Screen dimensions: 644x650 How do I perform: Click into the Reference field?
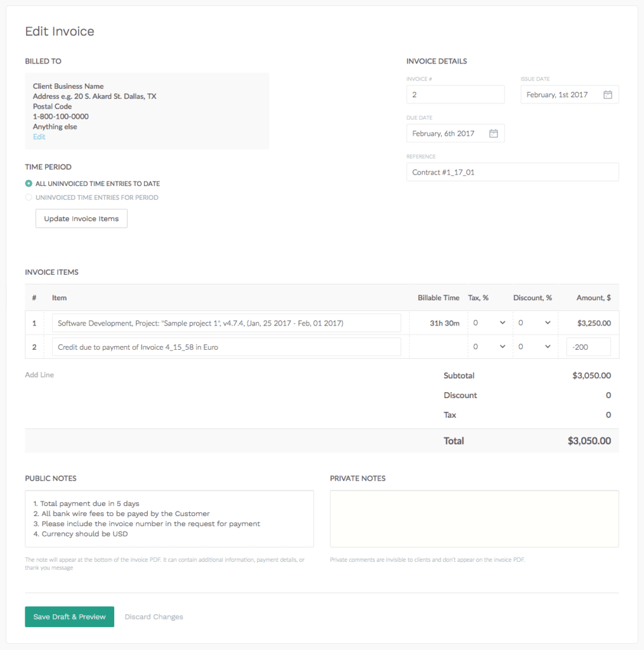coord(512,172)
